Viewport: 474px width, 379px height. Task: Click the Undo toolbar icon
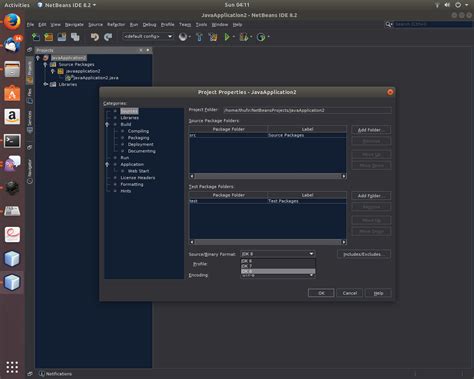click(95, 37)
